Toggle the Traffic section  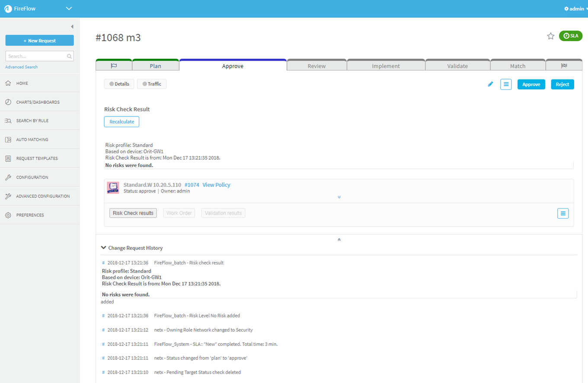pyautogui.click(x=152, y=84)
